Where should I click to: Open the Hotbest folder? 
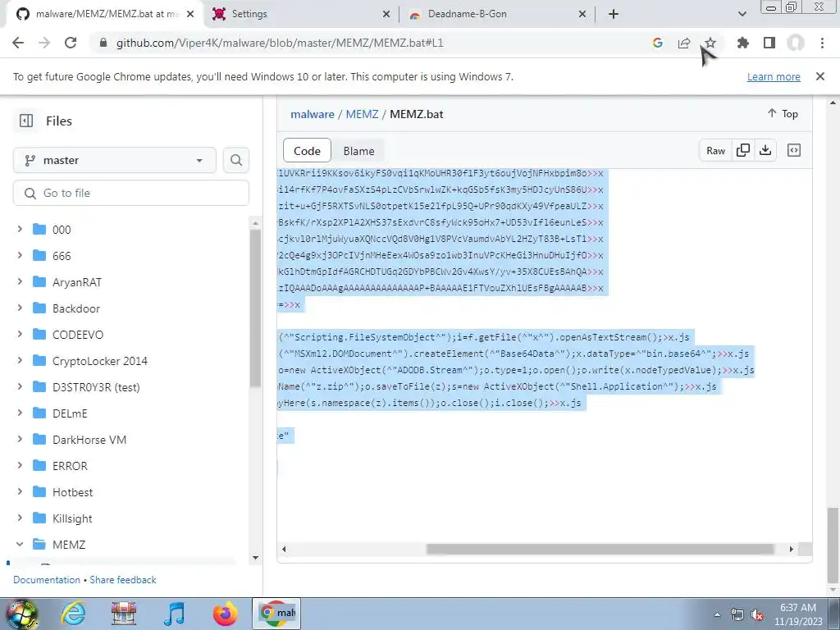point(72,492)
